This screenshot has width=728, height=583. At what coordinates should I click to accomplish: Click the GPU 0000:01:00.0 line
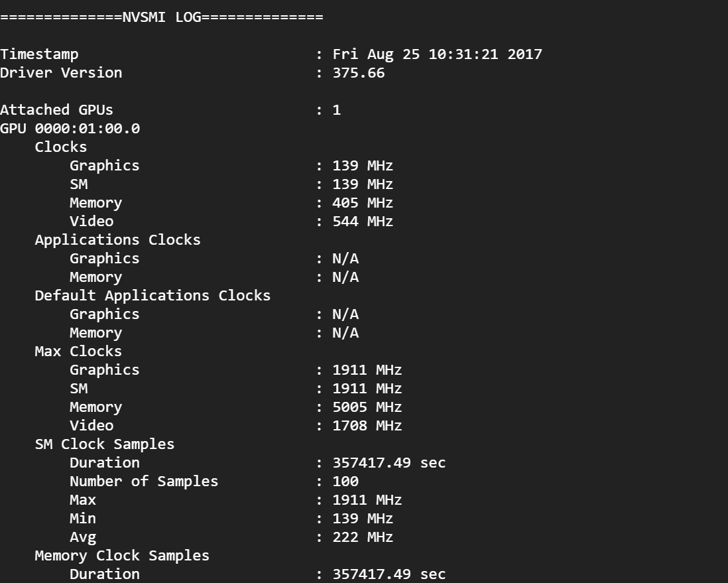click(70, 129)
